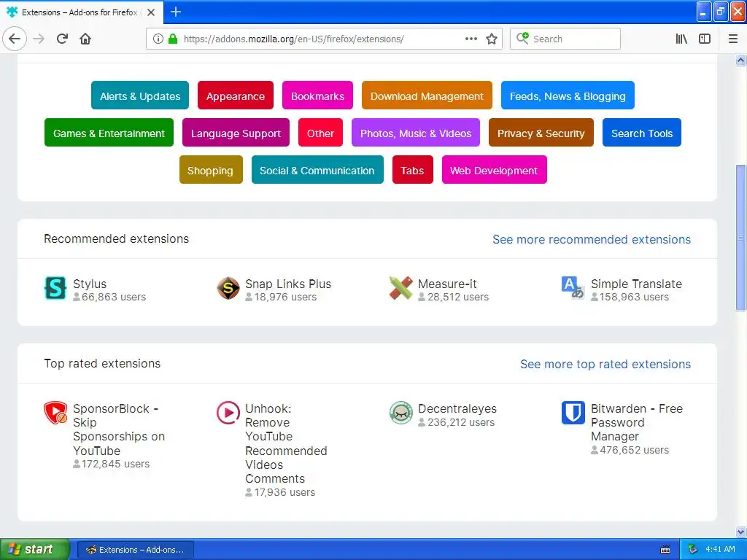
Task: Open the Web Development category
Action: point(494,170)
